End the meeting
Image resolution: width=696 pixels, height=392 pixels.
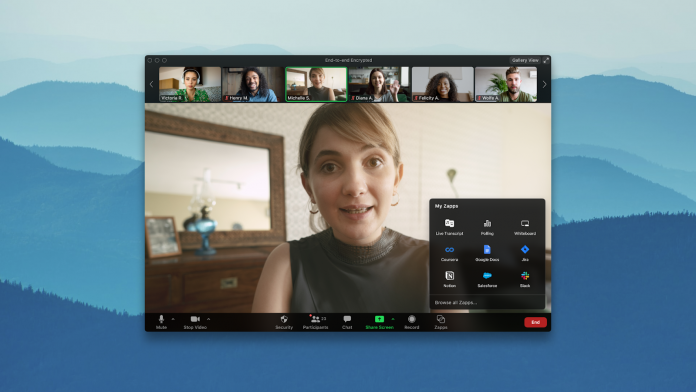tap(535, 322)
